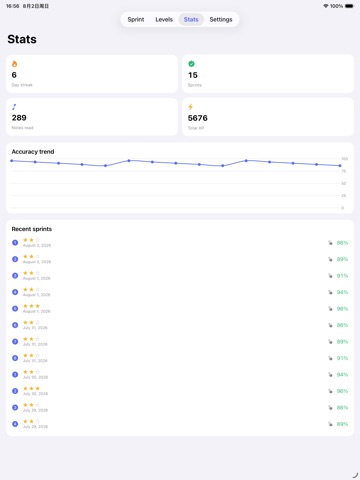Click 91% accuracy on August 1 sprint
The width and height of the screenshot is (360, 480).
point(342,276)
